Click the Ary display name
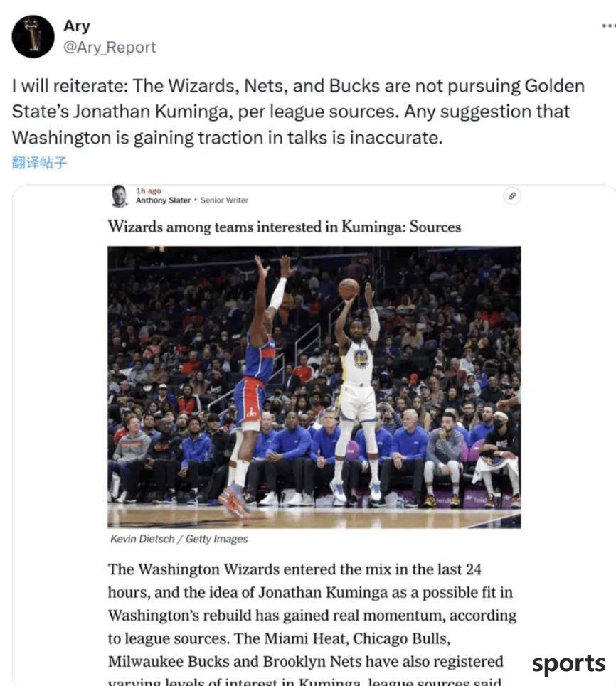Image resolution: width=616 pixels, height=686 pixels. 77,26
